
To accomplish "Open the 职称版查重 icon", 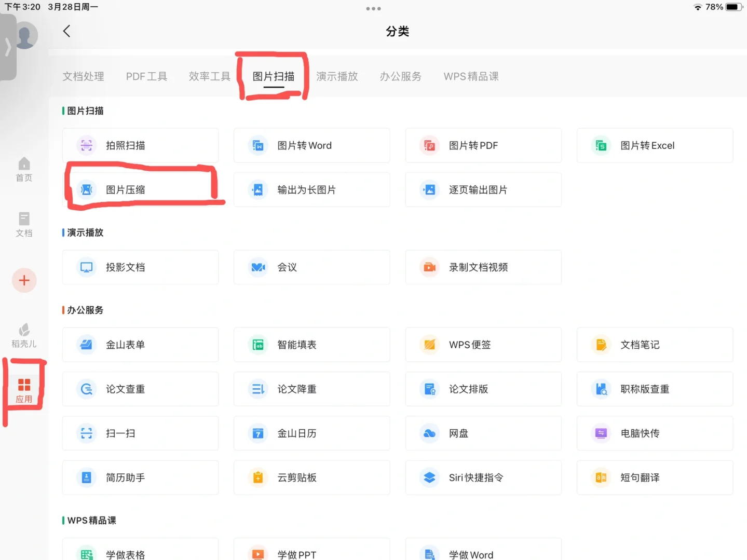I will tap(601, 389).
